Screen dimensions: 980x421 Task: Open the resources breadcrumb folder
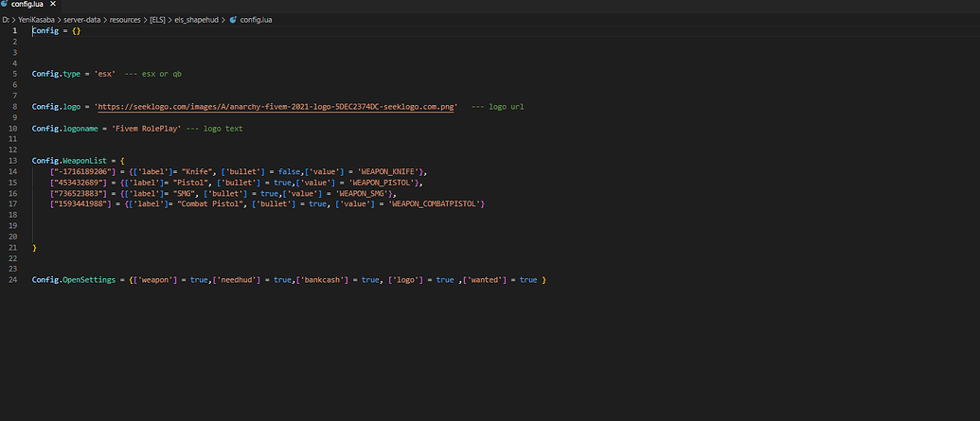point(125,20)
